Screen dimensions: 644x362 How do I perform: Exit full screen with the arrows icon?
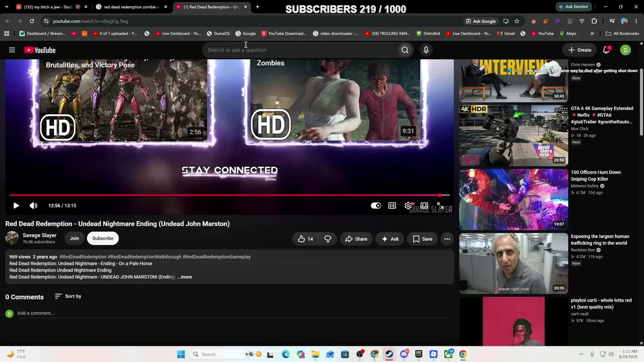pos(440,206)
